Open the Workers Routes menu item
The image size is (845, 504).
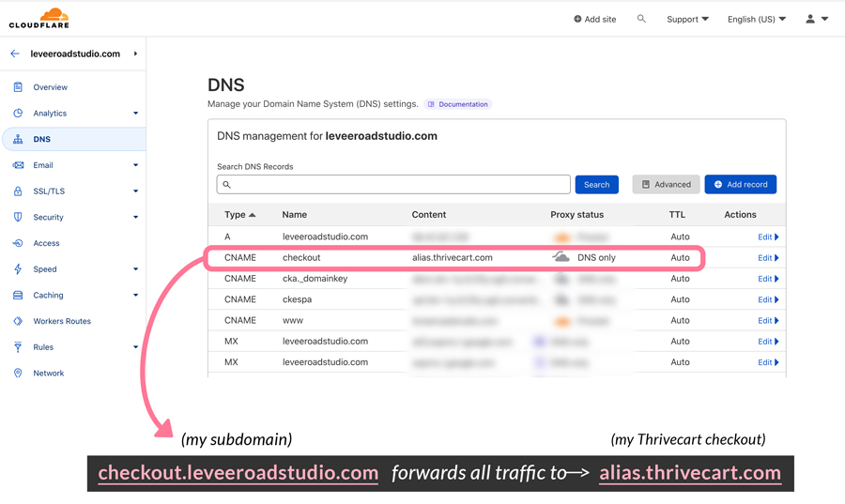pos(62,321)
